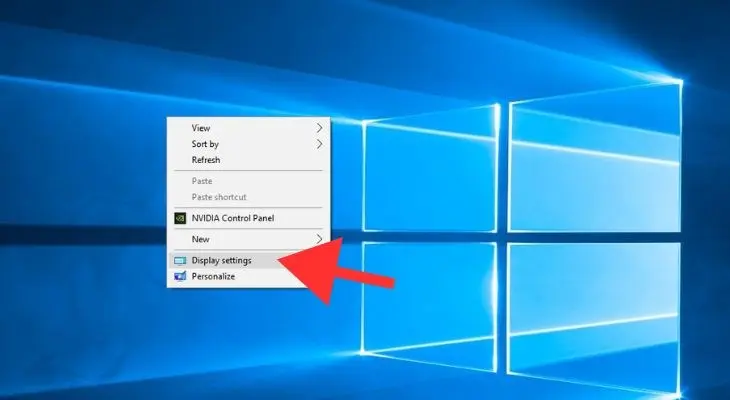Expand the New submenu chevron

(x=319, y=239)
